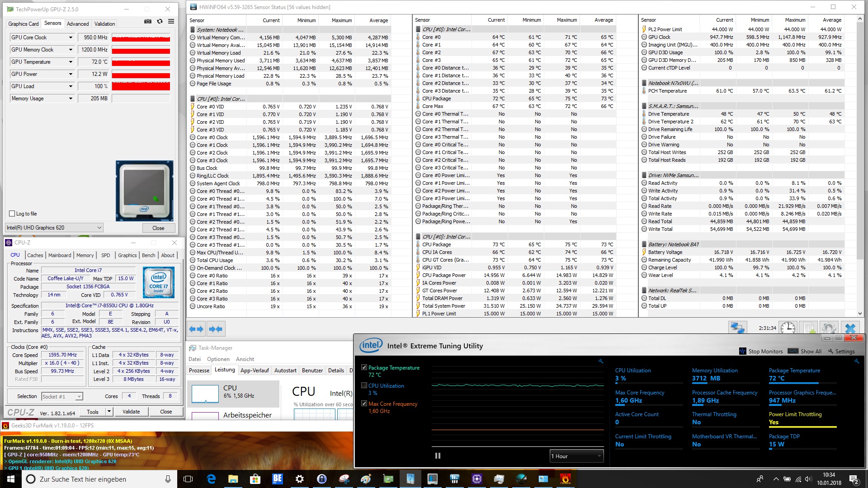Screen dimensions: 868x488
Task: Click HWiNFO network remote monitoring icon
Action: coord(737,328)
